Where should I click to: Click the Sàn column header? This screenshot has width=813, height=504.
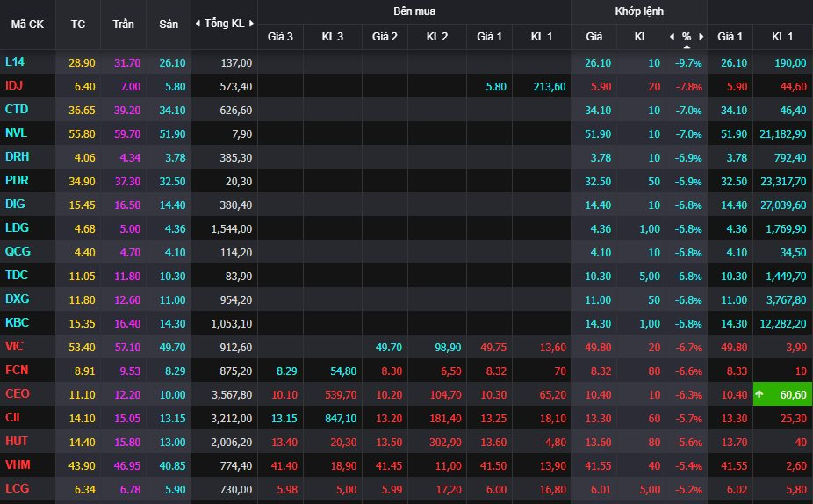169,24
